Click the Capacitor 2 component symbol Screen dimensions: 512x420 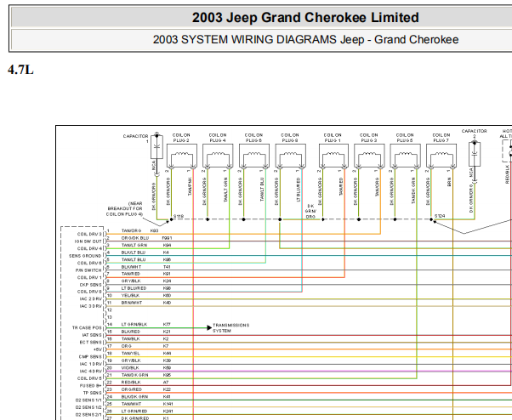point(475,154)
